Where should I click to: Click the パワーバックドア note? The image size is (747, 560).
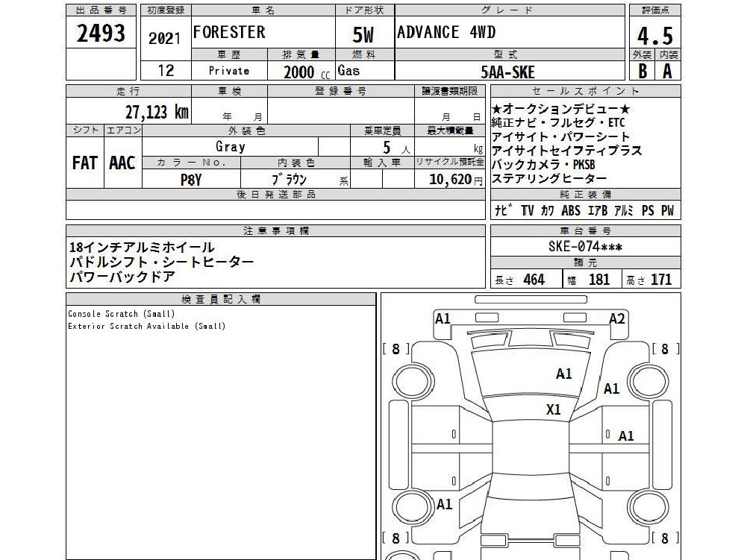click(x=122, y=277)
